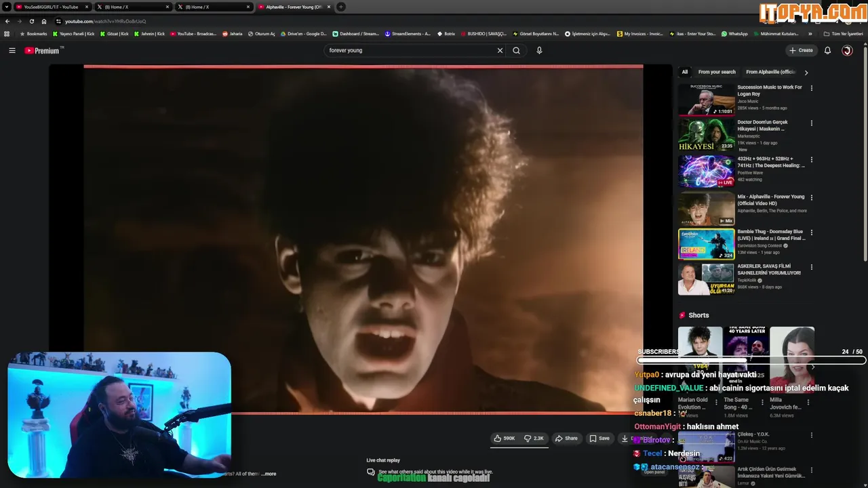868x488 pixels.
Task: Open site info icon in address bar
Action: click(x=58, y=21)
